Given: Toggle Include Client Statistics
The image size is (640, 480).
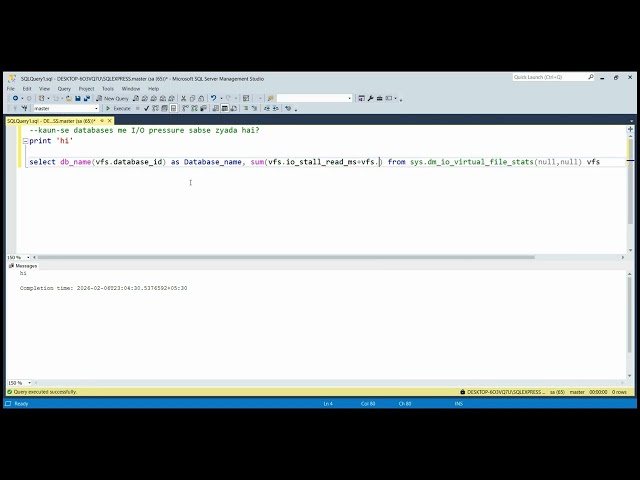Looking at the screenshot, I should 203,109.
